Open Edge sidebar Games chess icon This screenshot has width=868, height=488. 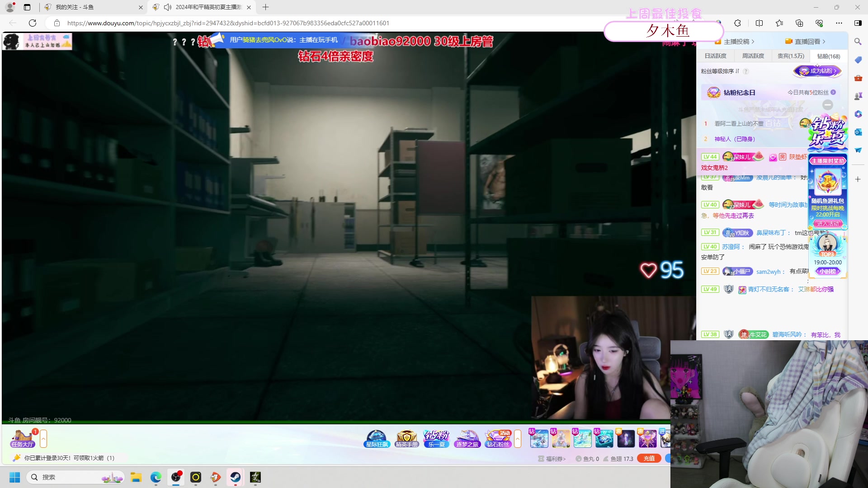858,96
